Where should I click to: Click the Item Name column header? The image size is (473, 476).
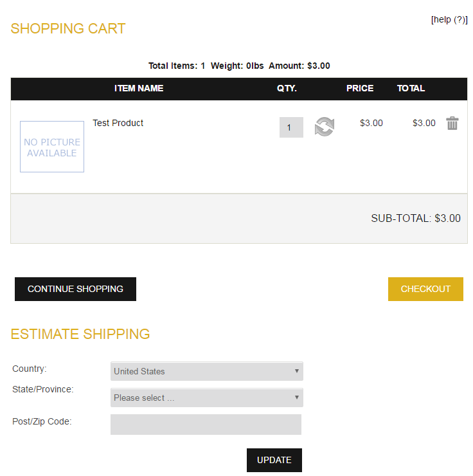pyautogui.click(x=139, y=88)
